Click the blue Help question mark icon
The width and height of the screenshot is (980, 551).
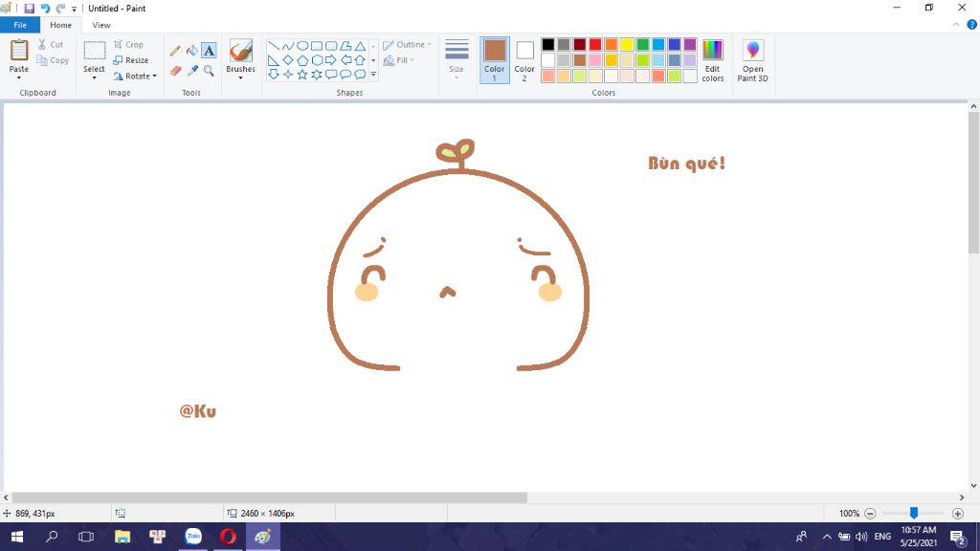972,25
